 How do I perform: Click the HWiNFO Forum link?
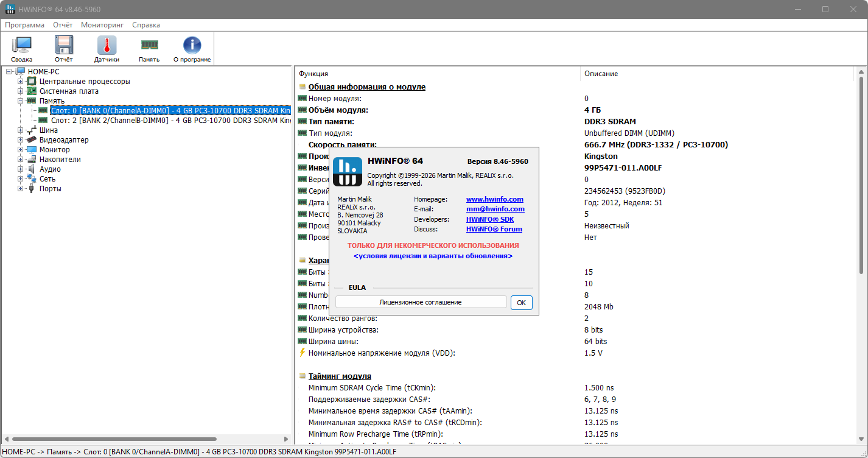[x=494, y=229]
